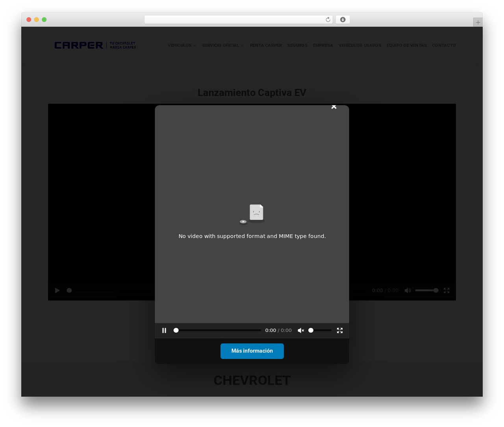Click the Lanzamiento Captiva EV heading
Viewport: 504px width, 427px height.
pyautogui.click(x=252, y=93)
